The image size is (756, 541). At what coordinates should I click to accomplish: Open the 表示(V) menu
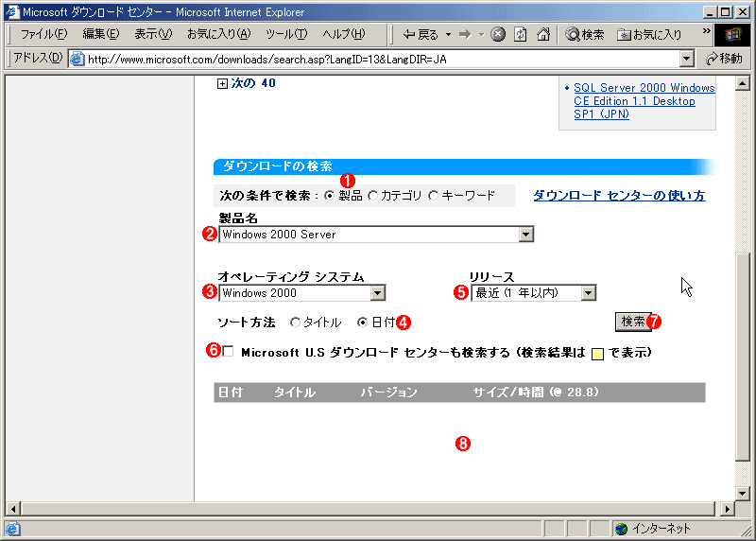(153, 34)
